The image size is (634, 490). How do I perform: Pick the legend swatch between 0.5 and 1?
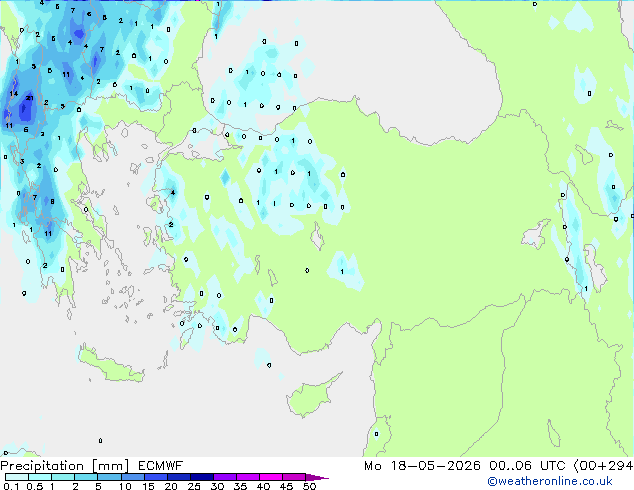point(40,477)
